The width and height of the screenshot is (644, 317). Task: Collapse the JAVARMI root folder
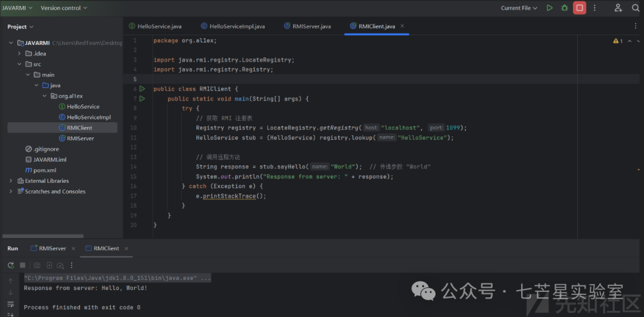tap(11, 43)
